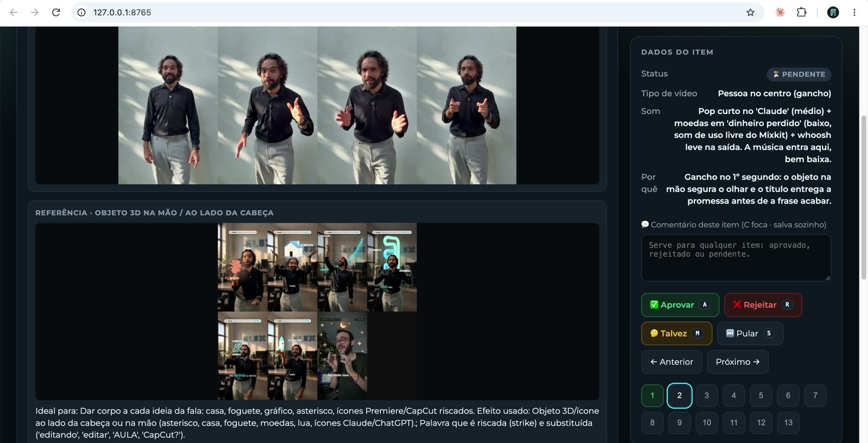Bookmark this page with the star icon
This screenshot has height=443, width=868.
click(x=750, y=12)
